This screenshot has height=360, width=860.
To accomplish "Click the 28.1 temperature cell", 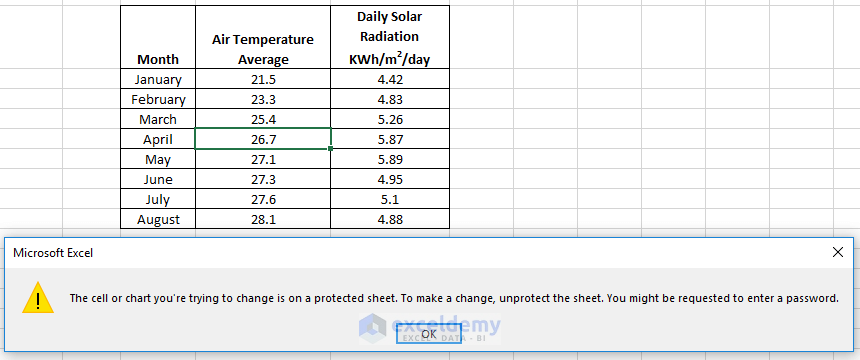I will coord(263,220).
